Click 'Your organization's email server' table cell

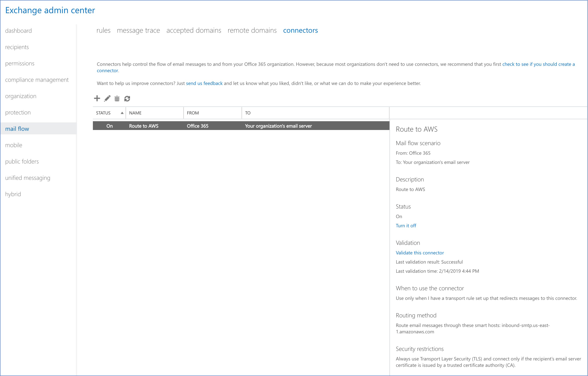coord(278,126)
